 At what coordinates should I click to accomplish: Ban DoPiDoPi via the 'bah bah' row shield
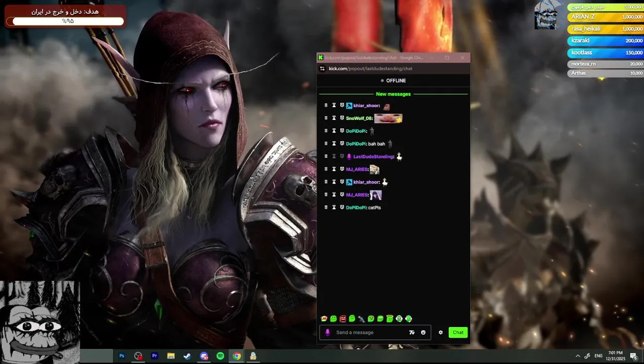coord(342,144)
